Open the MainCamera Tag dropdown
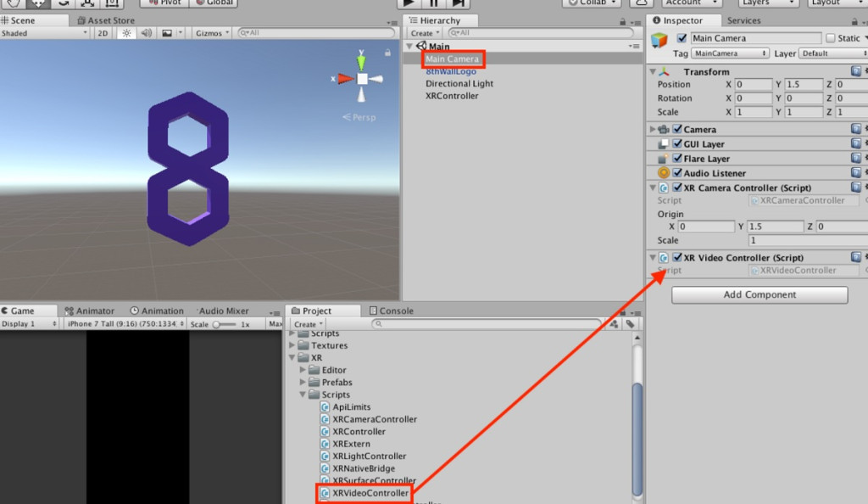The height and width of the screenshot is (504, 868). point(731,53)
